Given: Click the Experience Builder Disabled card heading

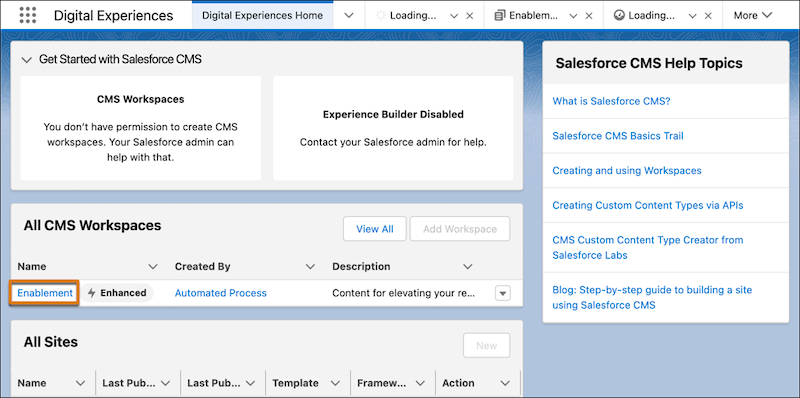Looking at the screenshot, I should 393,114.
